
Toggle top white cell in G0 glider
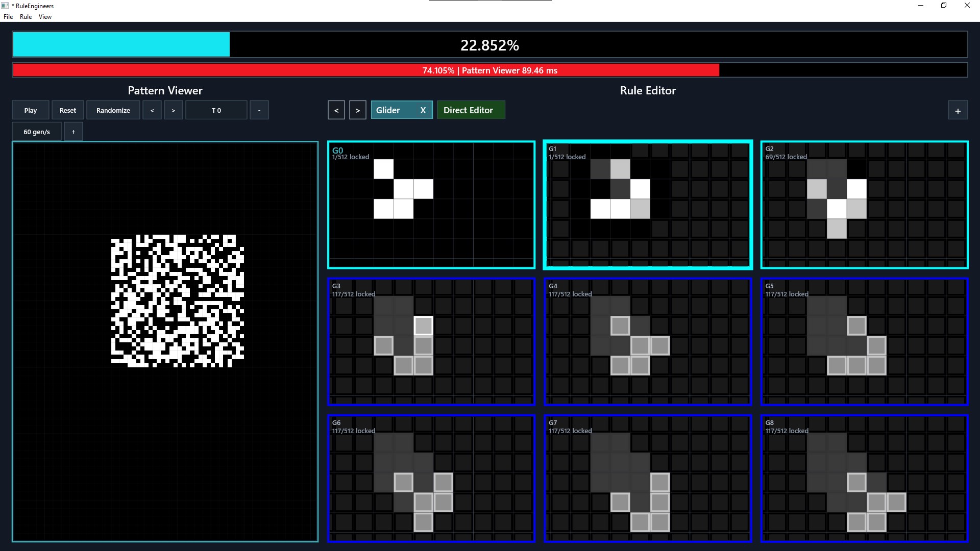[384, 169]
